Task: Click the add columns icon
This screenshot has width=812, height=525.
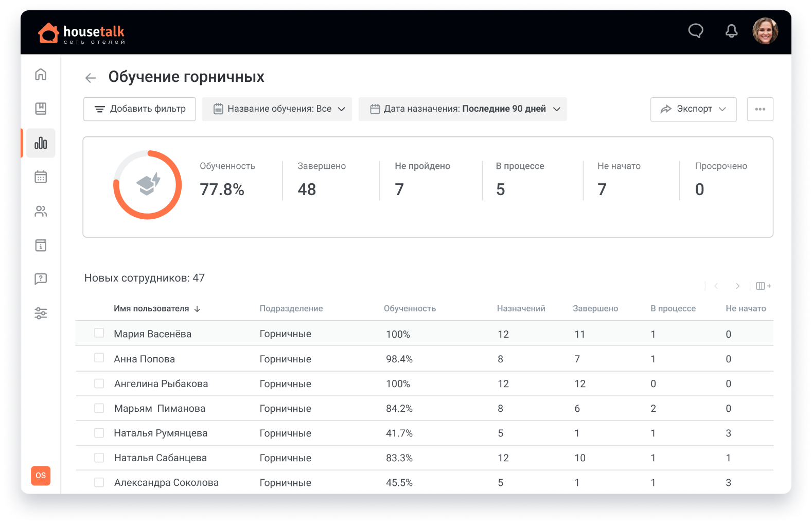Action: [764, 286]
